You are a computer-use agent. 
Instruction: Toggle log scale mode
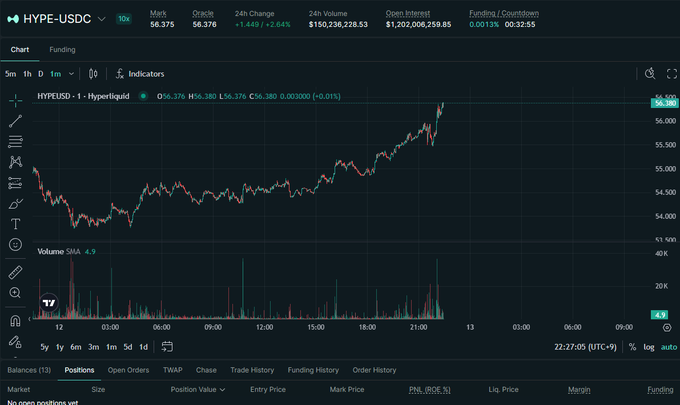(x=649, y=347)
